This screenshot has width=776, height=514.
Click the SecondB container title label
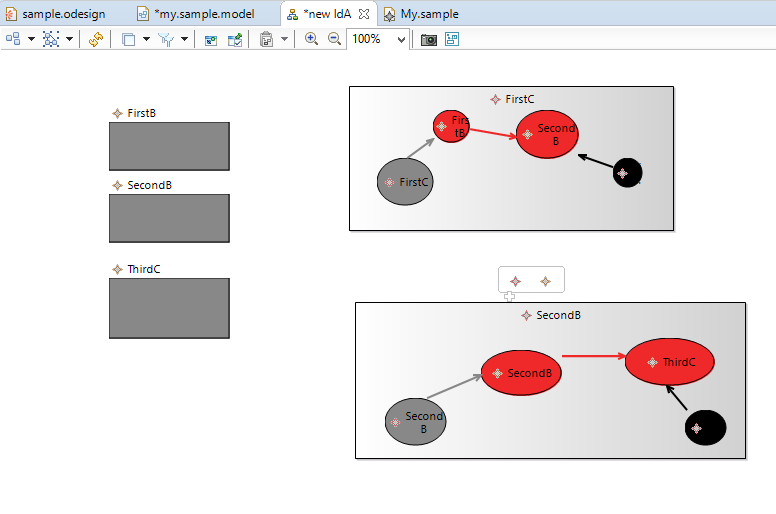558,315
